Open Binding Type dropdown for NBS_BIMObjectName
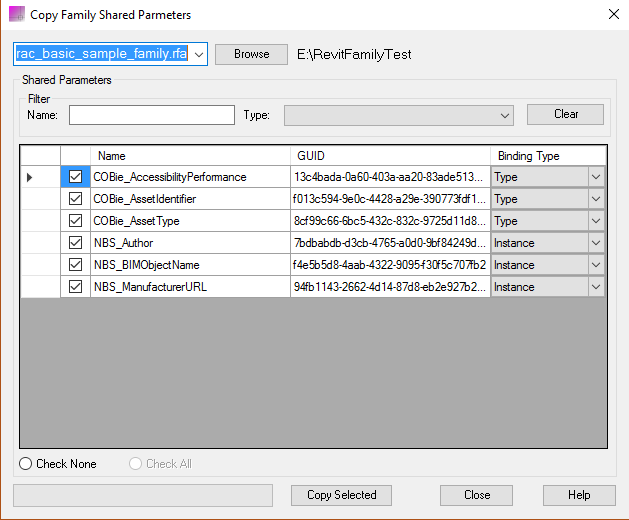Screen dimensions: 629x520 pos(596,265)
